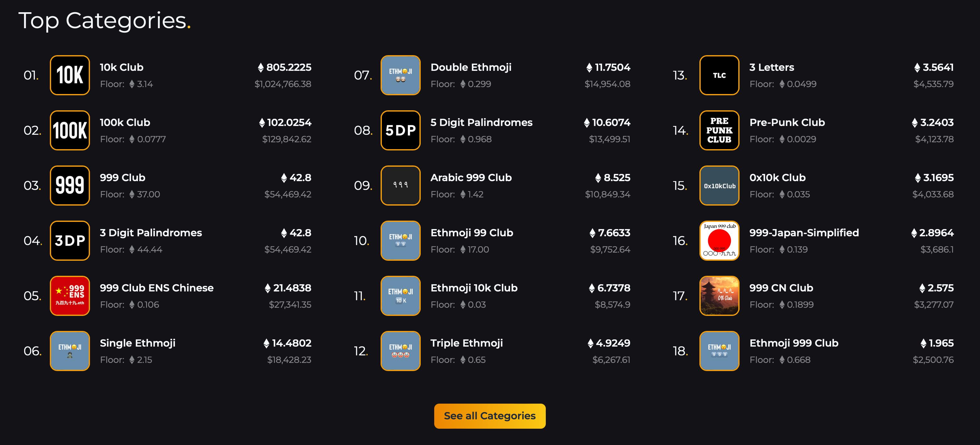Select the Japan 999 club thumbnail

[x=719, y=241]
